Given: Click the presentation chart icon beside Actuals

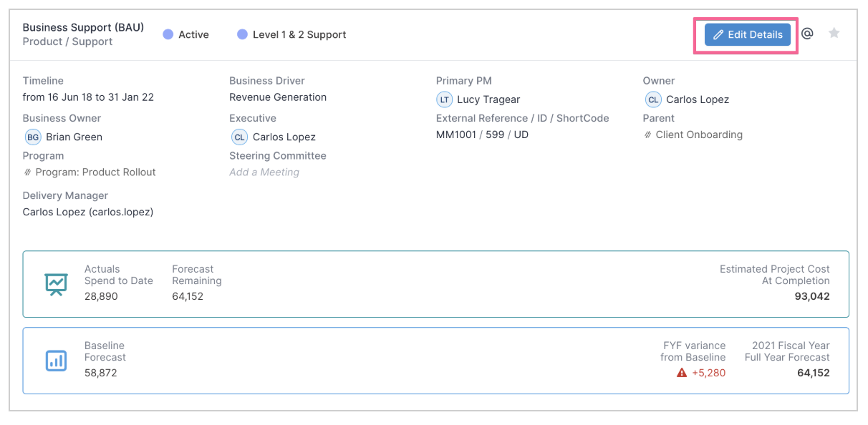Looking at the screenshot, I should pyautogui.click(x=56, y=284).
